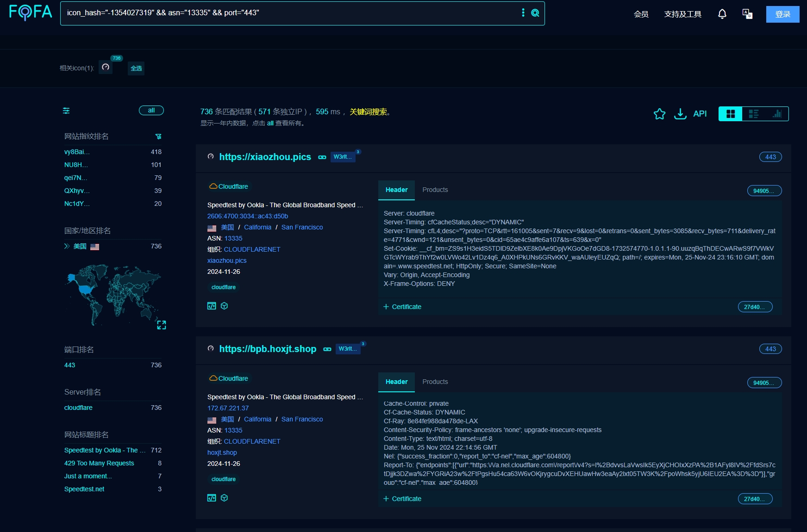Click the 关键词搜索 link
This screenshot has height=532, width=807.
point(369,112)
